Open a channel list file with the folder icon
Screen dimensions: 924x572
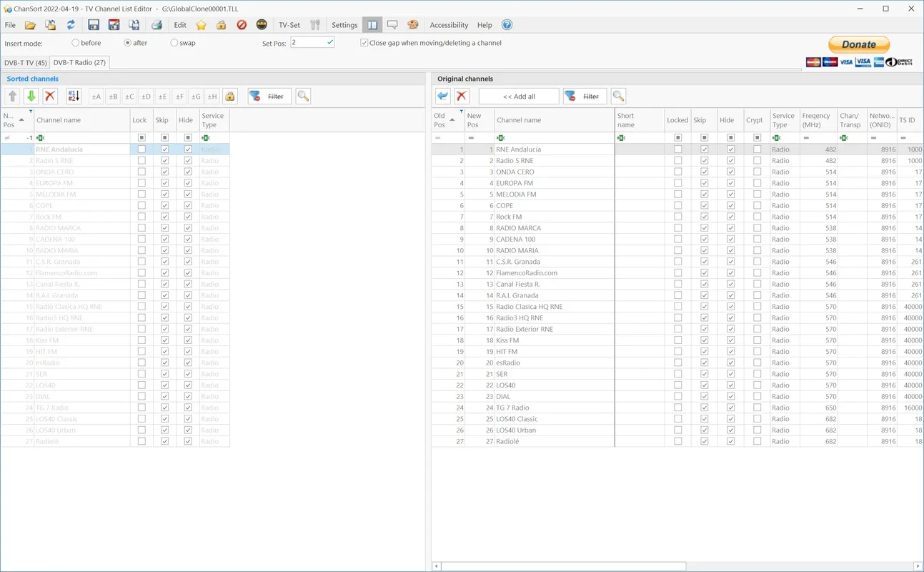(x=30, y=25)
